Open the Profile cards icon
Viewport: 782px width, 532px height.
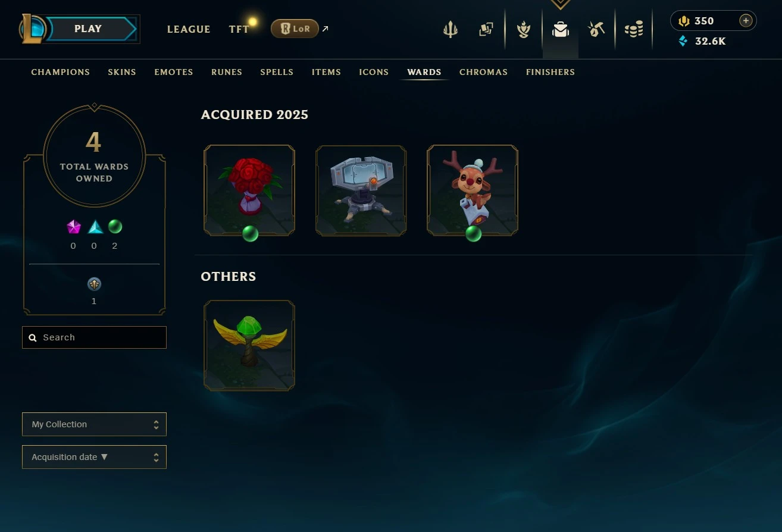pos(486,29)
